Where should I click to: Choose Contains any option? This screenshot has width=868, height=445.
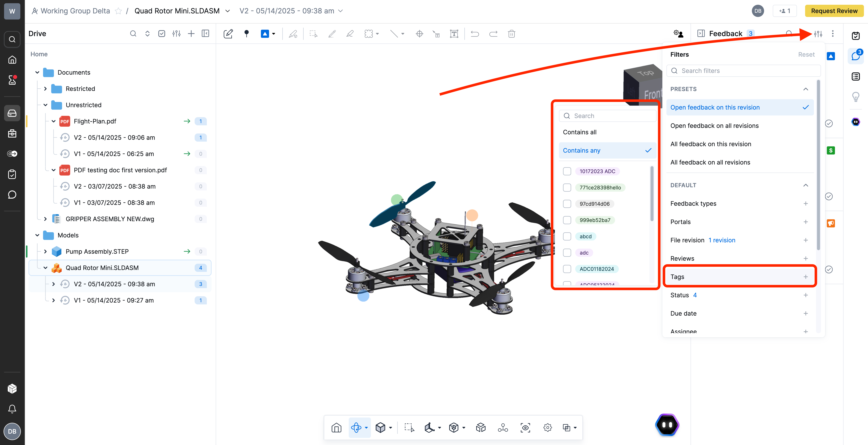pos(607,150)
